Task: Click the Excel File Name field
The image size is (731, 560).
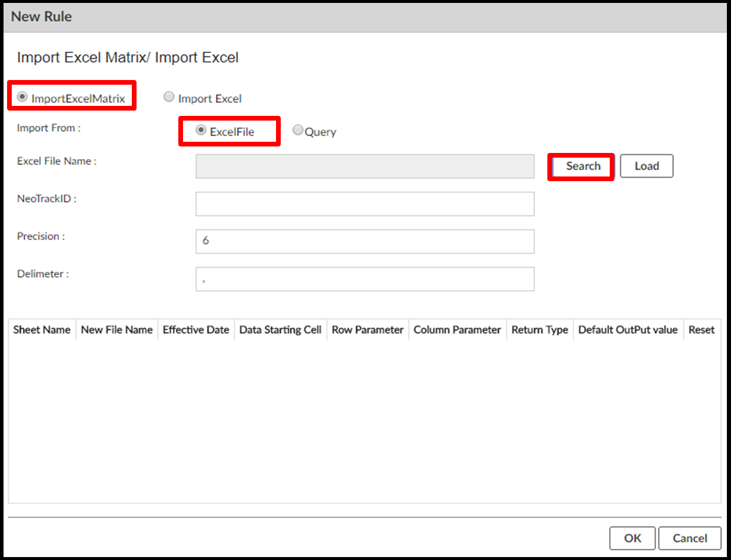Action: point(364,166)
